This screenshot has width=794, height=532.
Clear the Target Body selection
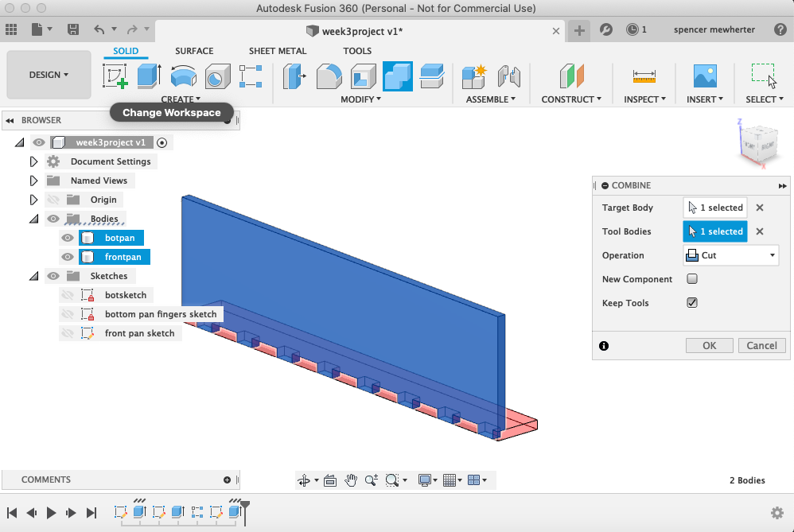[x=760, y=208]
